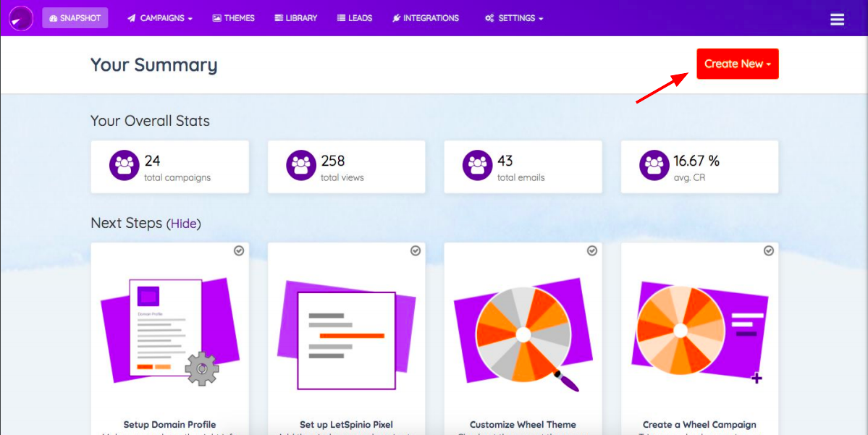This screenshot has width=868, height=435.
Task: Toggle checkmark on Set up LetSpinio Pixel card
Action: 416,250
